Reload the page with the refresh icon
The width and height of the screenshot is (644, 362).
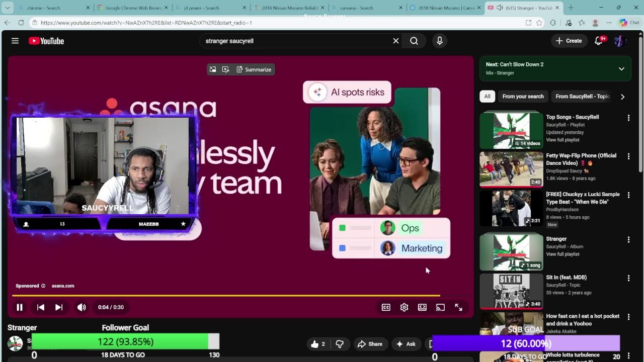coord(21,23)
